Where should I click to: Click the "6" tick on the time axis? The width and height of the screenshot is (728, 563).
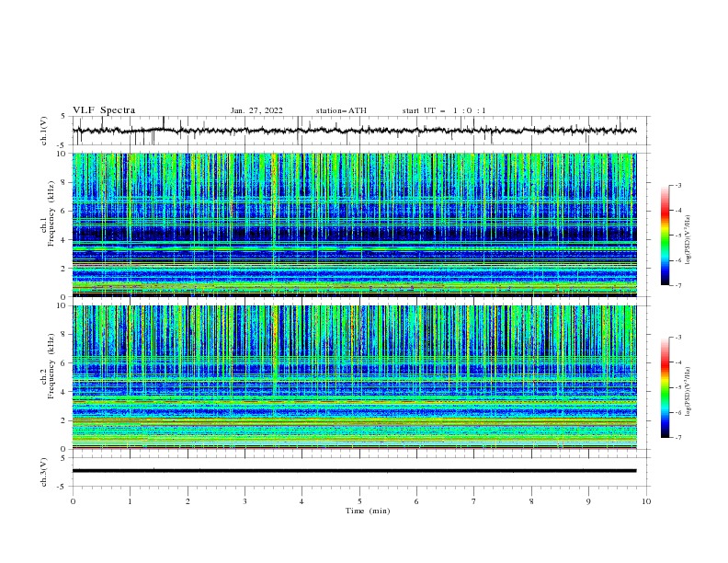coord(416,501)
